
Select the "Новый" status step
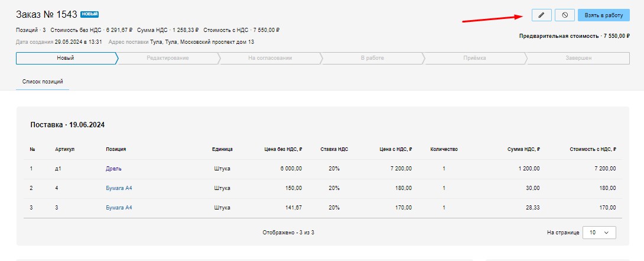pos(66,58)
